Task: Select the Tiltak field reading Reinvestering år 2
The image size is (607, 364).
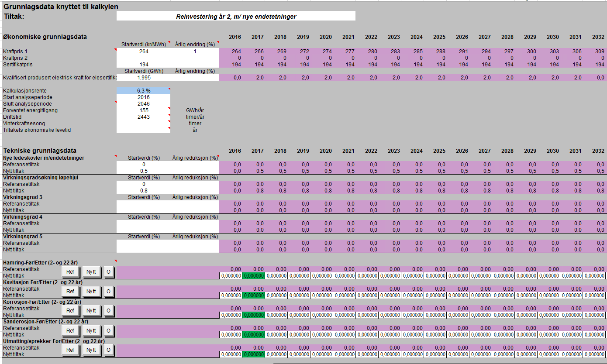Action: click(236, 16)
